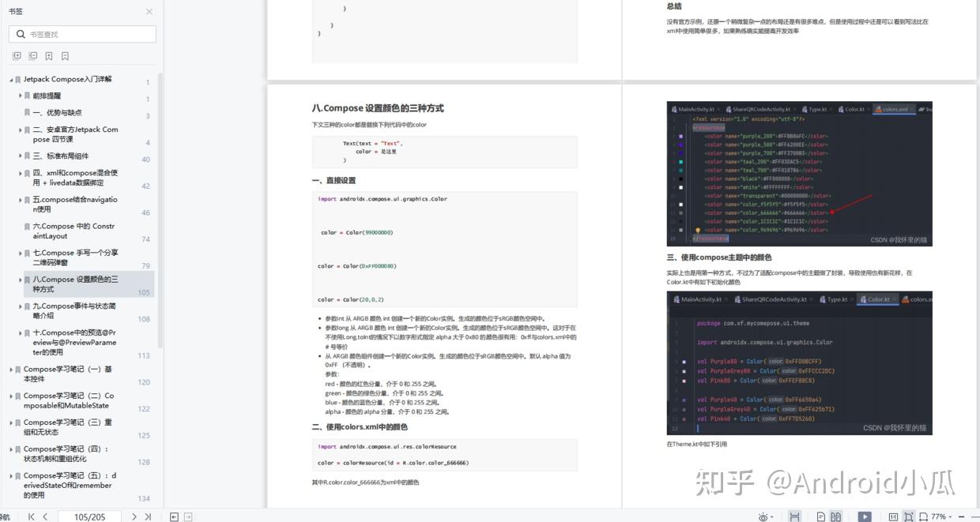The height and width of the screenshot is (522, 980).
Task: Click the collapse all bookmarks icon
Action: [33, 56]
